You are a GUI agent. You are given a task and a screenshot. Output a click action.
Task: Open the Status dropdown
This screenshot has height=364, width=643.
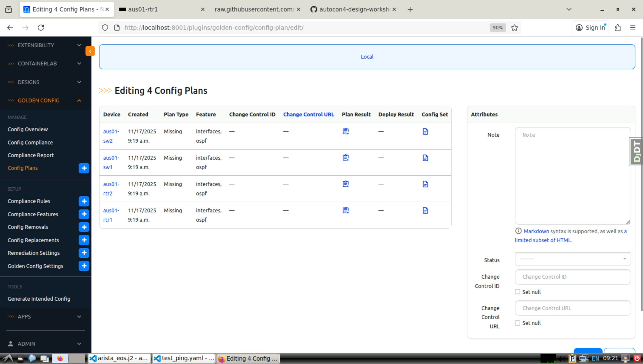pyautogui.click(x=572, y=259)
